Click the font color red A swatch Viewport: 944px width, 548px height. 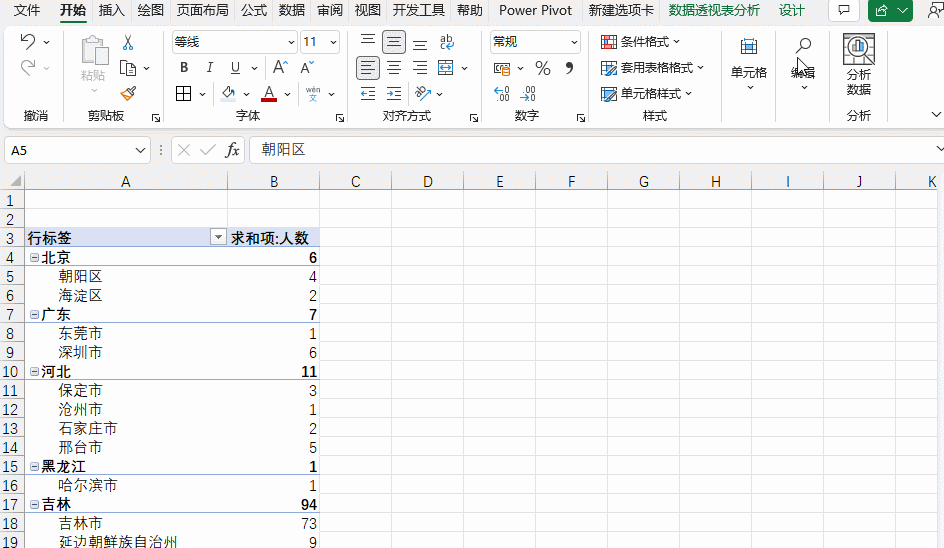tap(268, 94)
